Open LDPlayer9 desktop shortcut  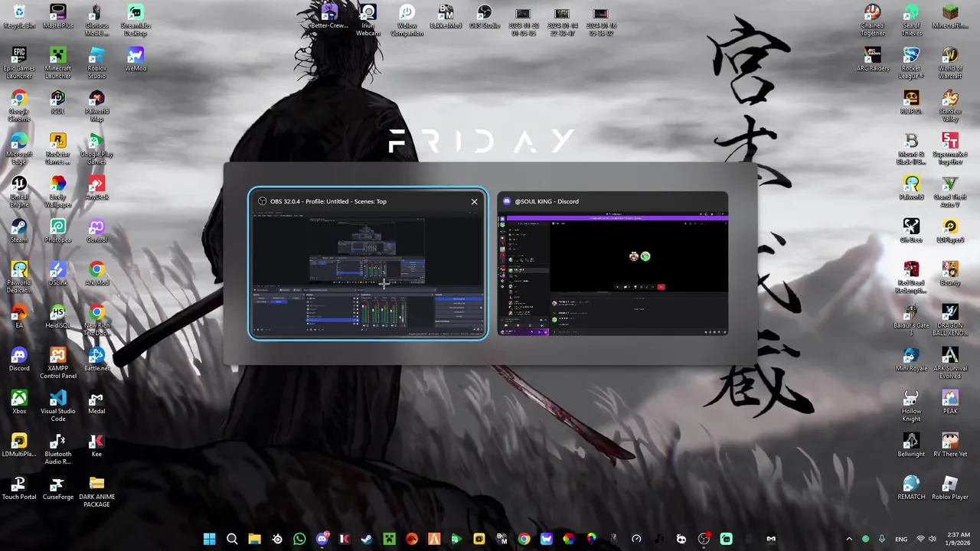[x=950, y=232]
